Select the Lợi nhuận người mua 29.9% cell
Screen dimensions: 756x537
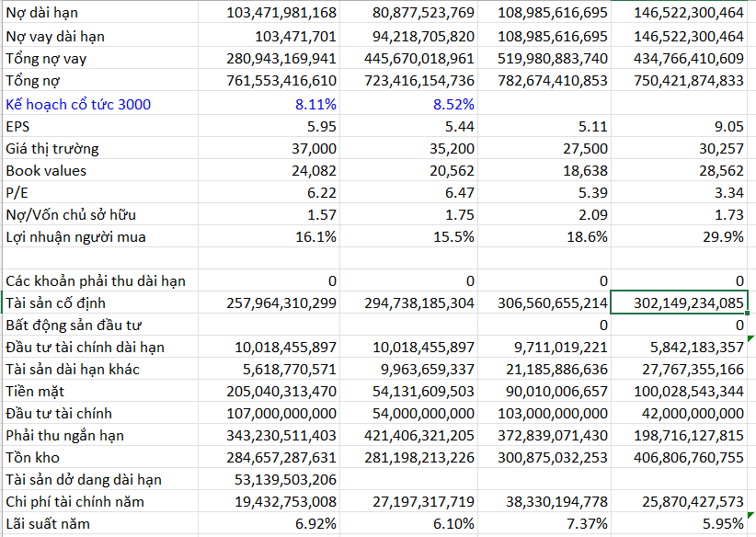[722, 236]
